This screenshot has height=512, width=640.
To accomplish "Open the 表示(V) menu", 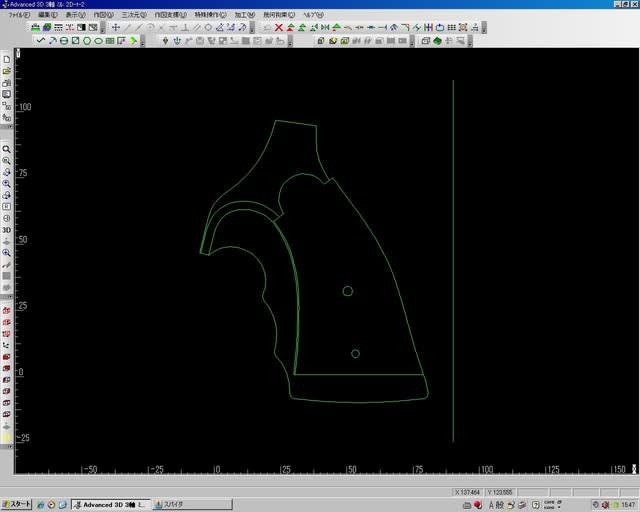I will pos(74,15).
